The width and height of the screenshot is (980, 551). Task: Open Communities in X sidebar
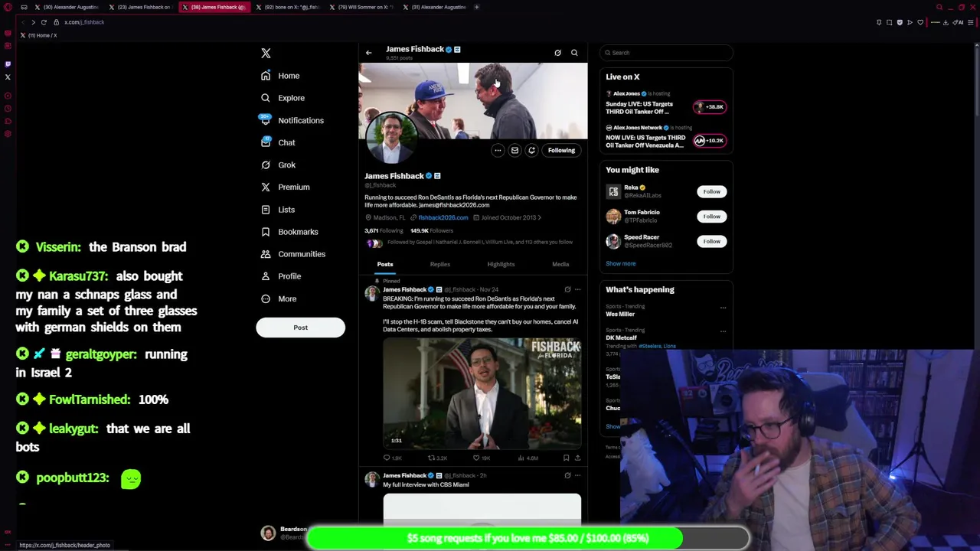(x=293, y=254)
